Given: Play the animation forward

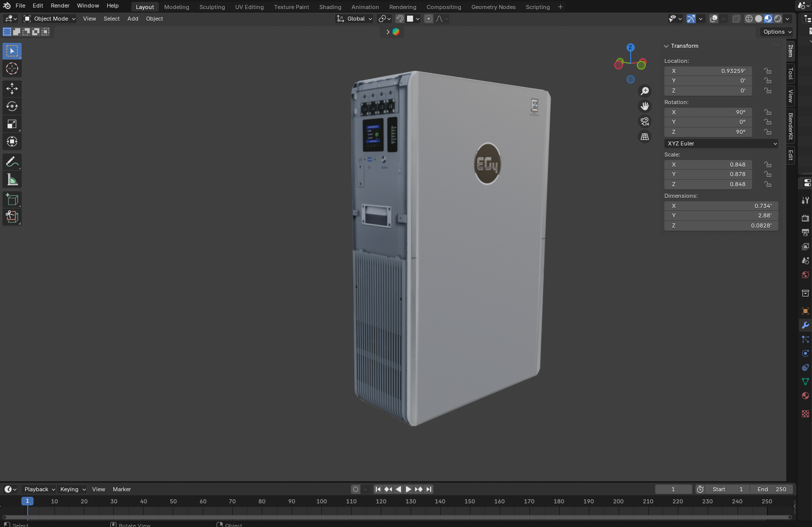Looking at the screenshot, I should click(409, 489).
